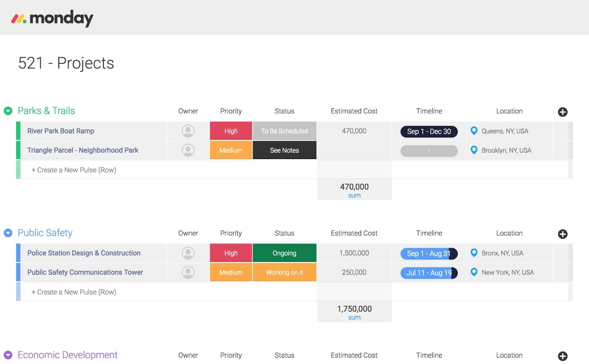
Task: Open the Ongoing status cell
Action: coord(285,253)
